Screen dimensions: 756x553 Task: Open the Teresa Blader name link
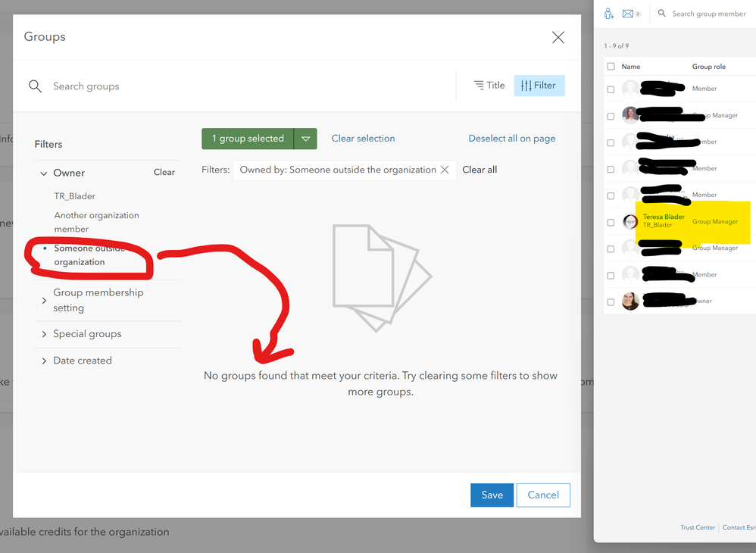pyautogui.click(x=664, y=217)
